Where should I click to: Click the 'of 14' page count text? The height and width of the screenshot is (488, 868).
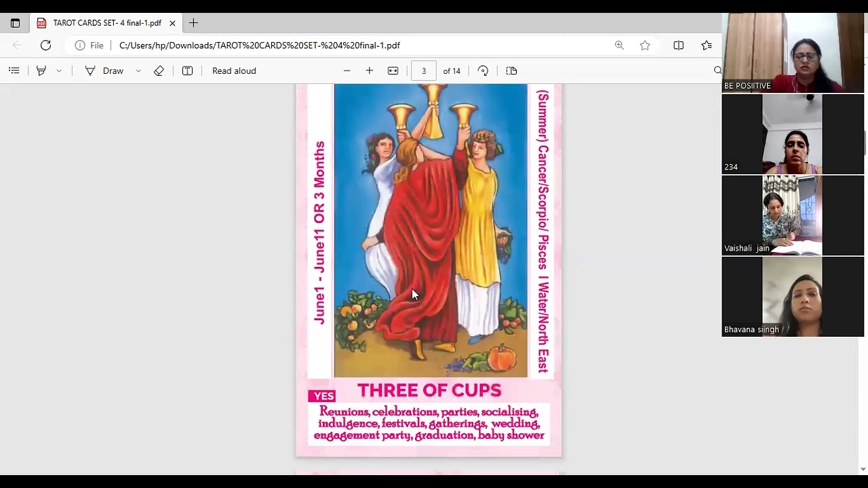click(452, 70)
